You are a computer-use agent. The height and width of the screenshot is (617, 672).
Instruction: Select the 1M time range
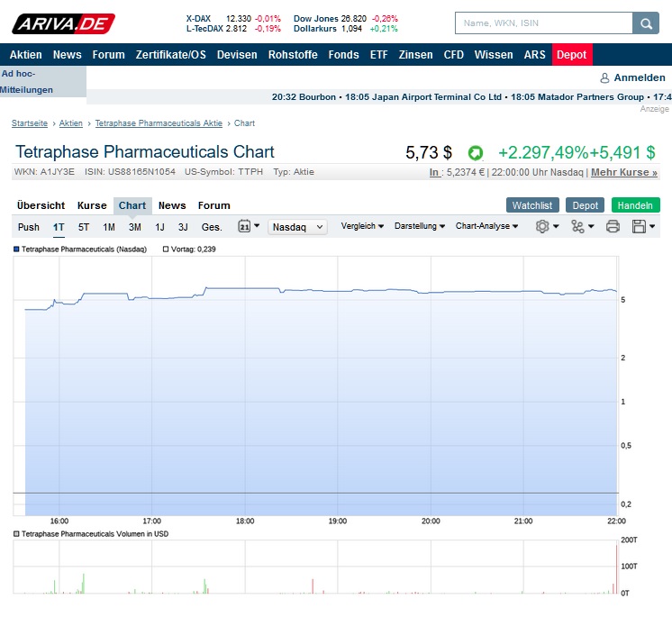click(x=109, y=227)
